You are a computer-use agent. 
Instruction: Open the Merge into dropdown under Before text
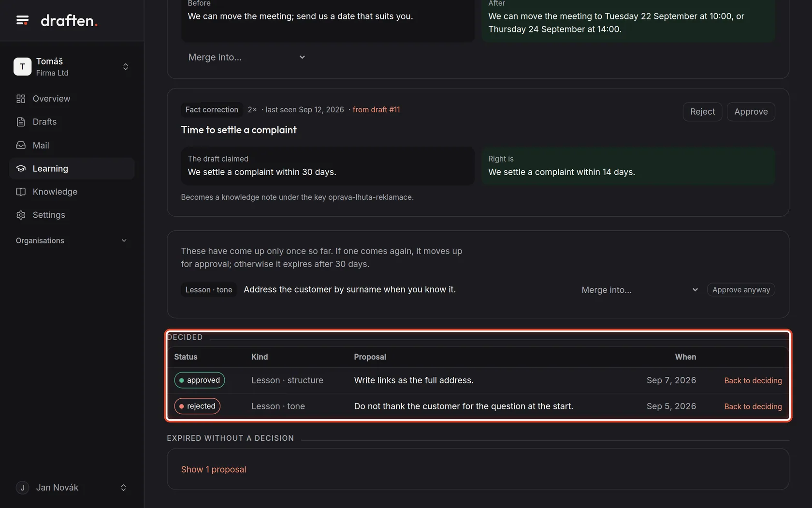tap(246, 57)
